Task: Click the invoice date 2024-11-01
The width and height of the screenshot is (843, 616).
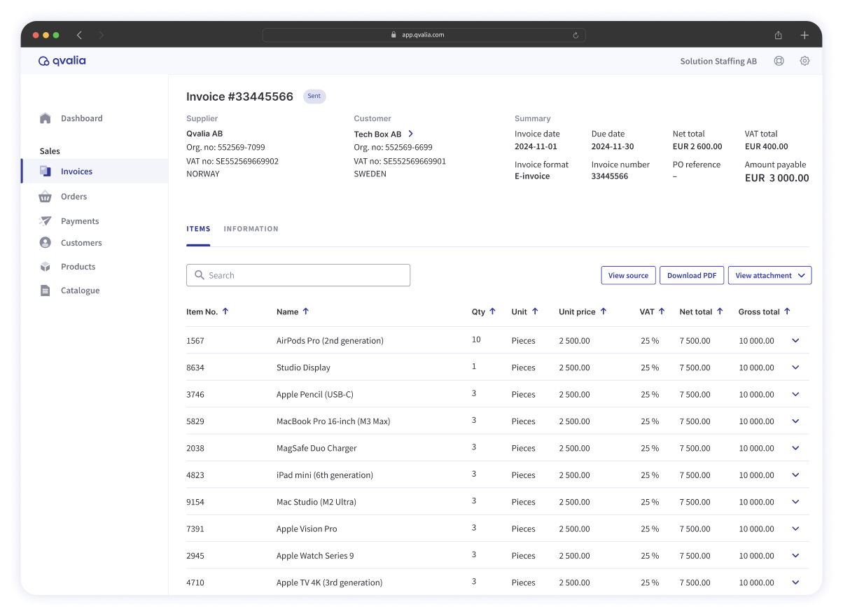Action: (x=536, y=147)
